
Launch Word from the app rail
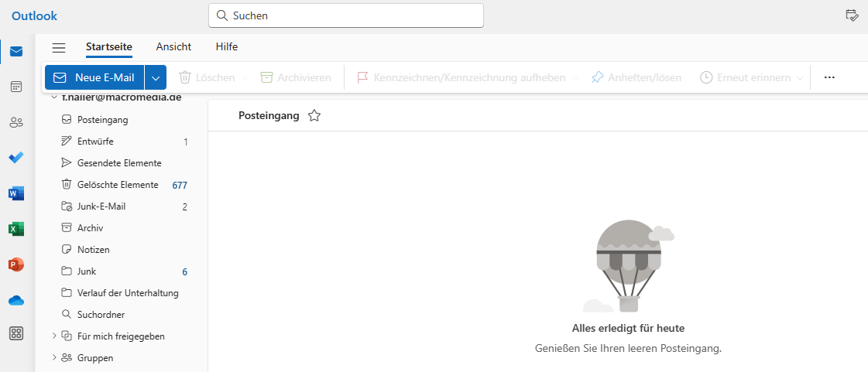(16, 193)
